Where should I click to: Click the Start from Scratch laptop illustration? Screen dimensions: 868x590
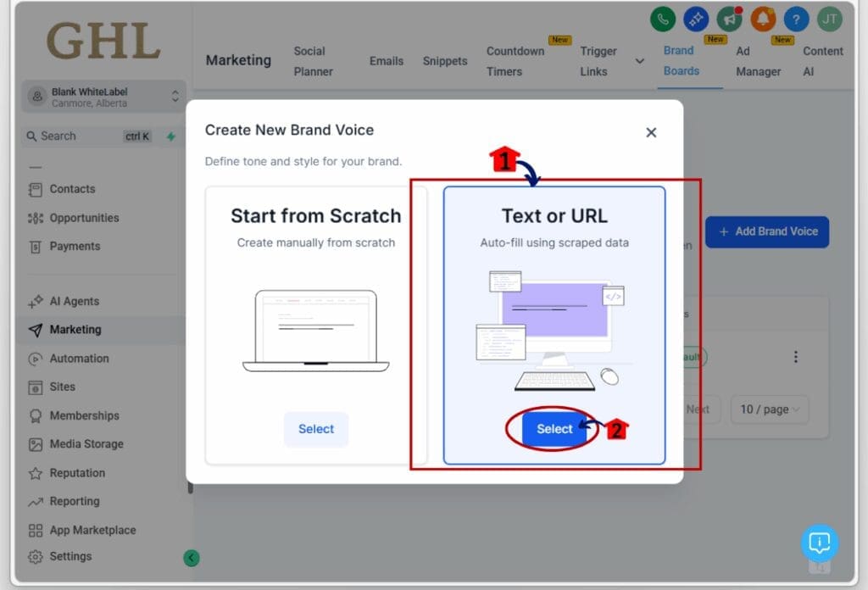[x=316, y=331]
